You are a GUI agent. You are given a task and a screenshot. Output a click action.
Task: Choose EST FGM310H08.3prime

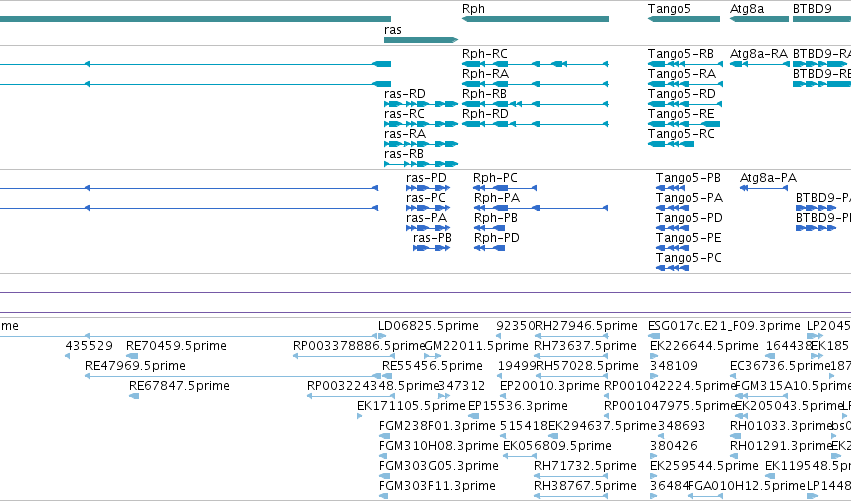pos(439,446)
